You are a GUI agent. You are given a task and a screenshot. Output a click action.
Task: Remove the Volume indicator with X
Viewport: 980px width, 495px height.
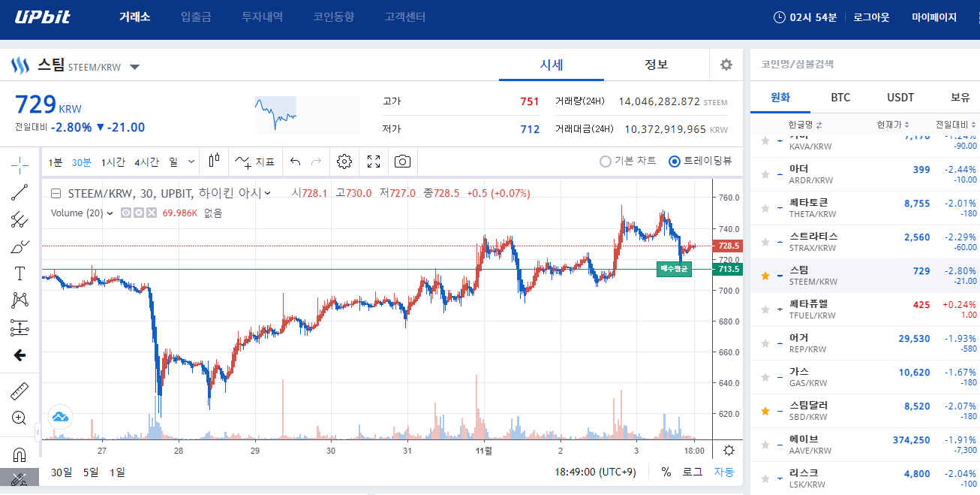pyautogui.click(x=151, y=213)
